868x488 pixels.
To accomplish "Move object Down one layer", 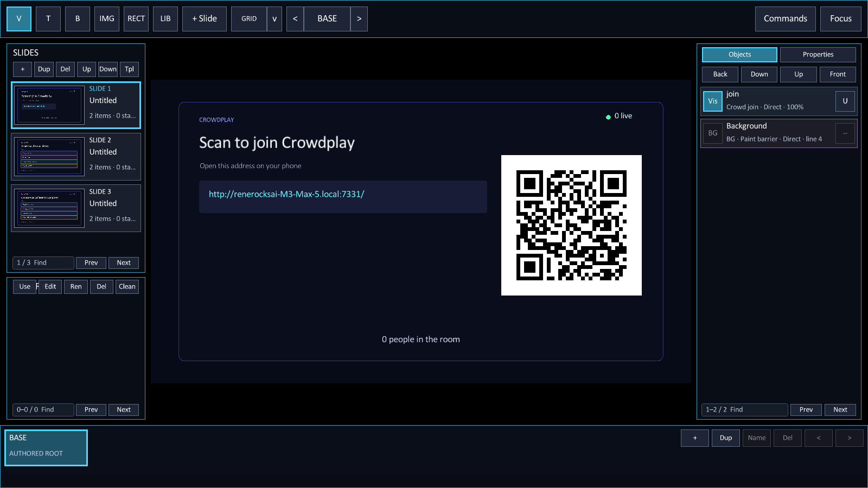I will tap(759, 74).
